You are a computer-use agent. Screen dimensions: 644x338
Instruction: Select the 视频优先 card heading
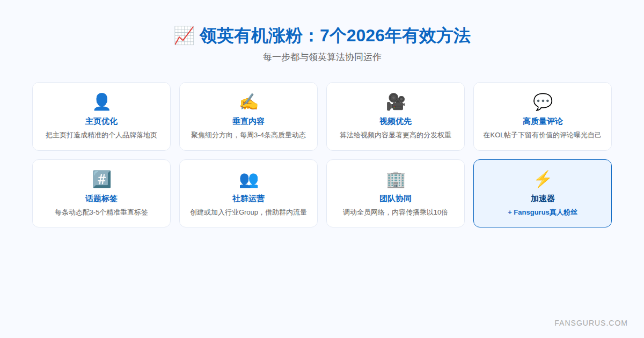tap(396, 121)
